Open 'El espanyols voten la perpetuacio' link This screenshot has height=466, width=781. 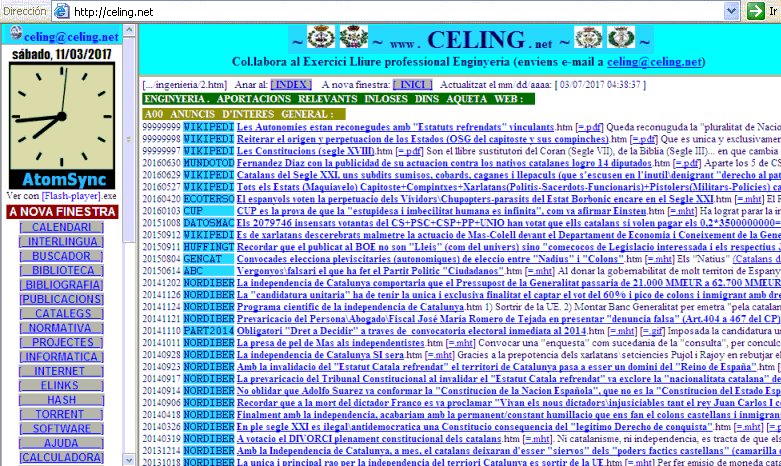(x=475, y=199)
